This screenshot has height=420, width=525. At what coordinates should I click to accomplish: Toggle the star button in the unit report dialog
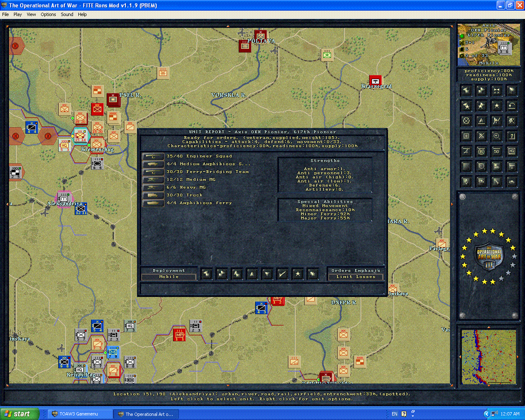(x=298, y=274)
